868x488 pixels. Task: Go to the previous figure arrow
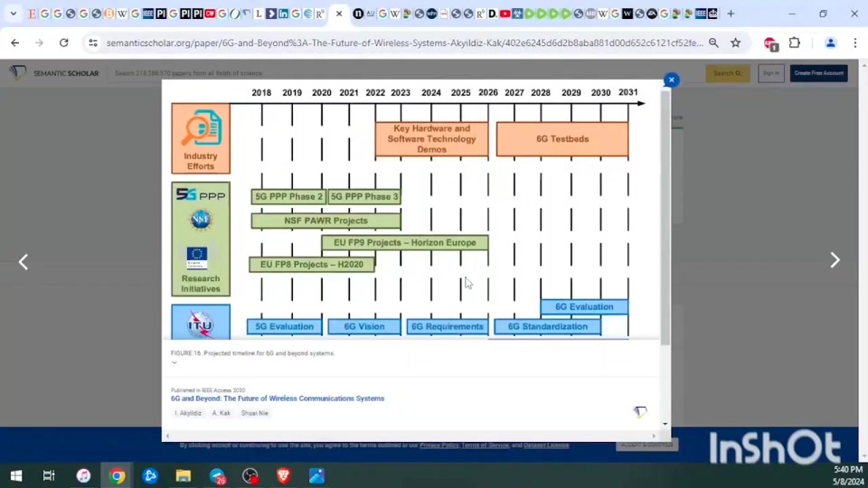point(24,261)
